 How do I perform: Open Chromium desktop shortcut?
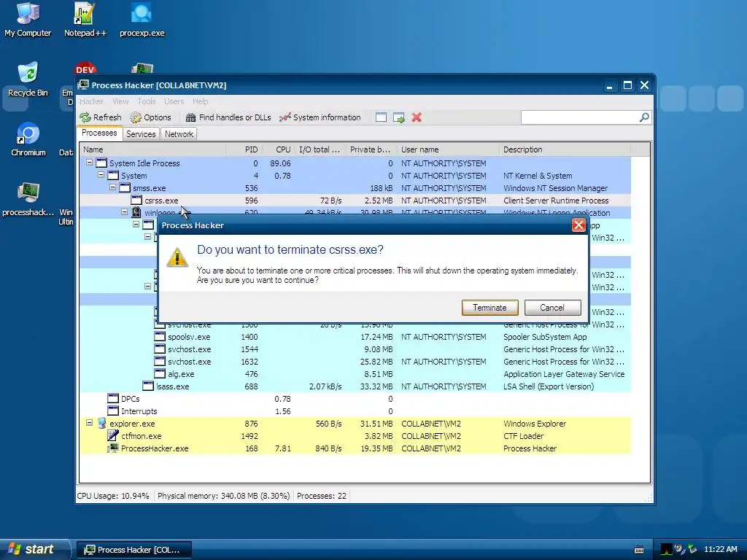tap(28, 139)
